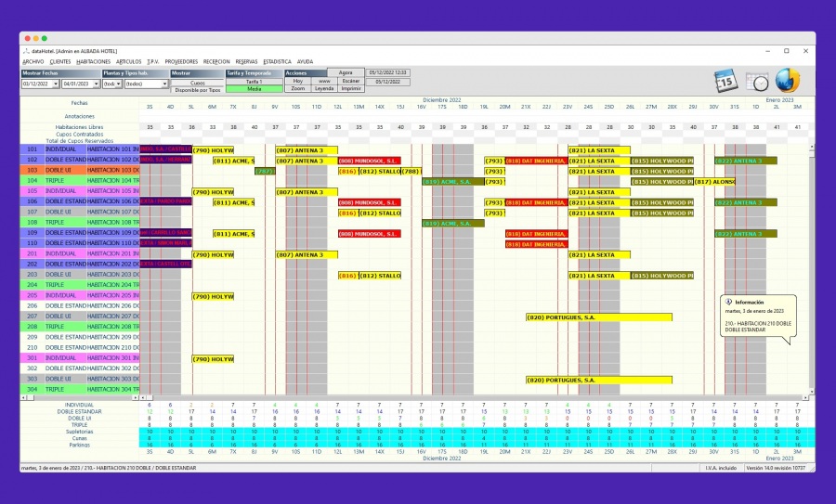Open the end date 04/01/2023 dropdown
This screenshot has width=836, height=504.
(95, 84)
